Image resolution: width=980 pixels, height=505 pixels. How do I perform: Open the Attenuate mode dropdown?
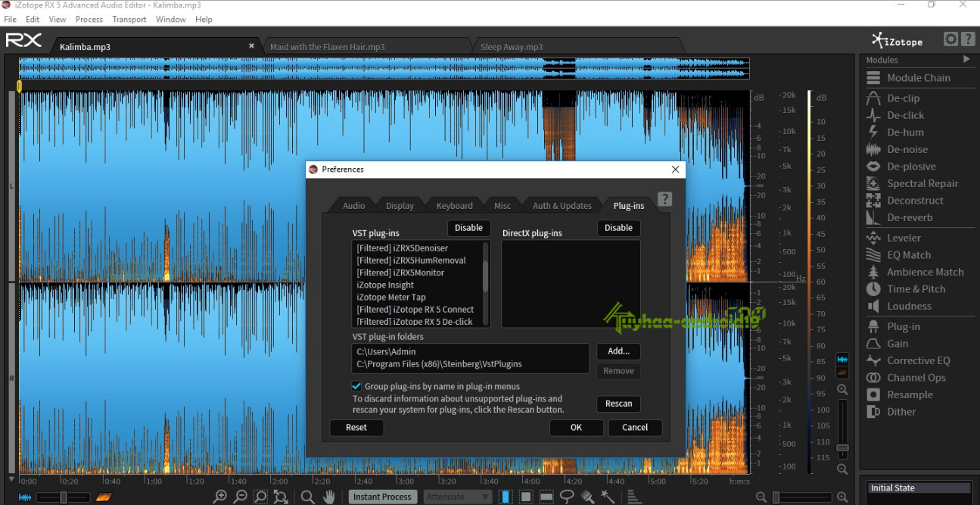[x=457, y=497]
